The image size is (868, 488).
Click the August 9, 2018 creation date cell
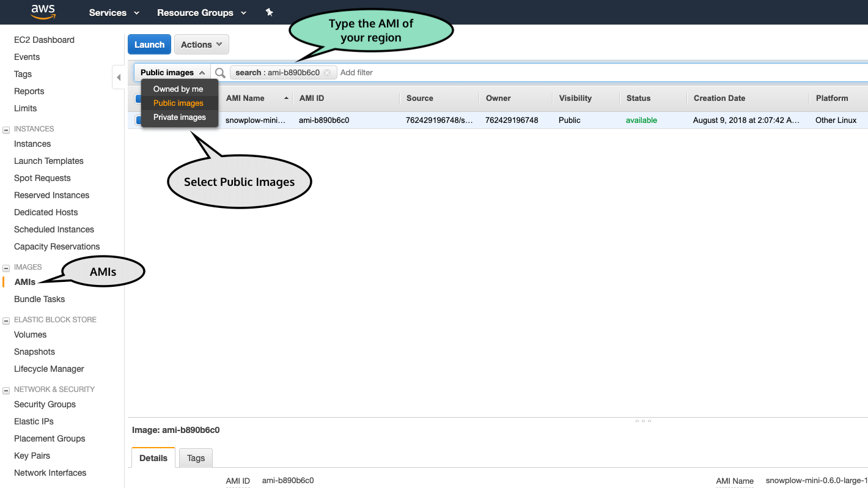coord(746,120)
